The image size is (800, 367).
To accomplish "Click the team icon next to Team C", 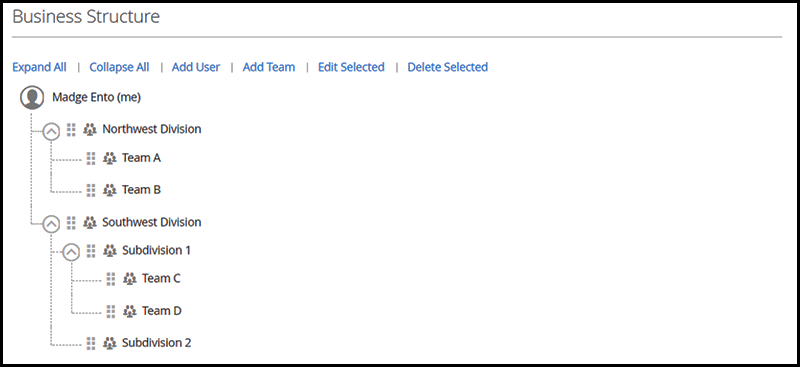I will coord(130,279).
